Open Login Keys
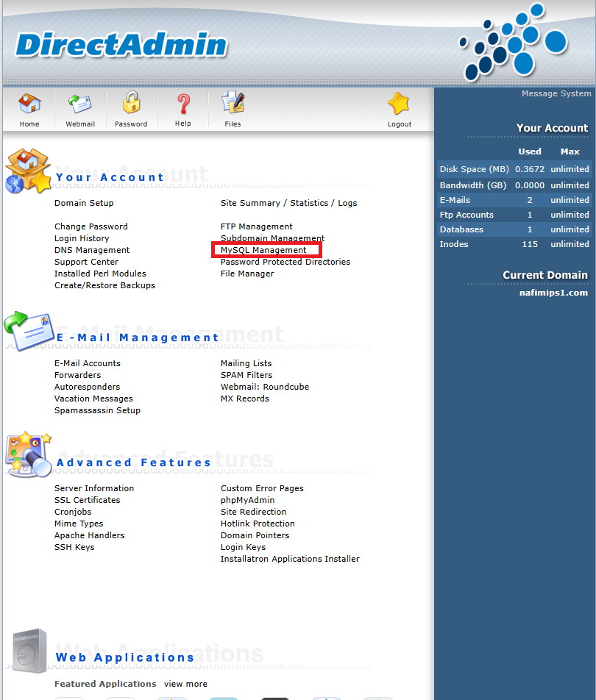 click(243, 547)
